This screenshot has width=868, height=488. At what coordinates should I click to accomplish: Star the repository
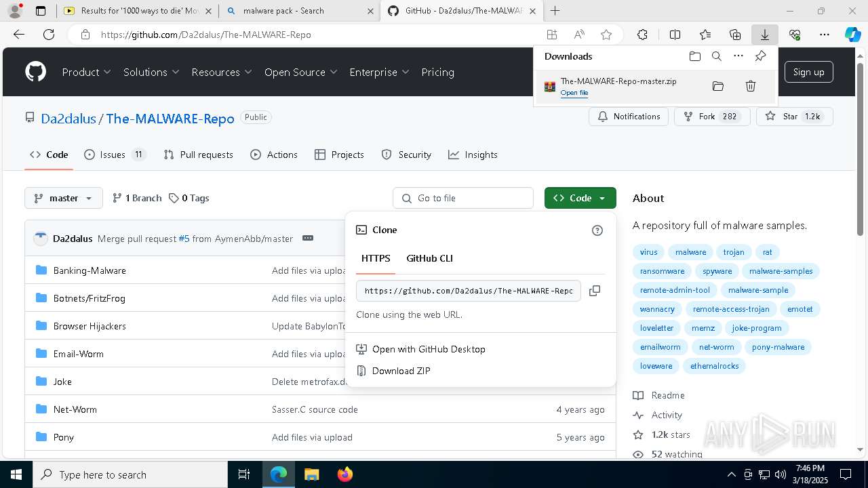coord(793,117)
